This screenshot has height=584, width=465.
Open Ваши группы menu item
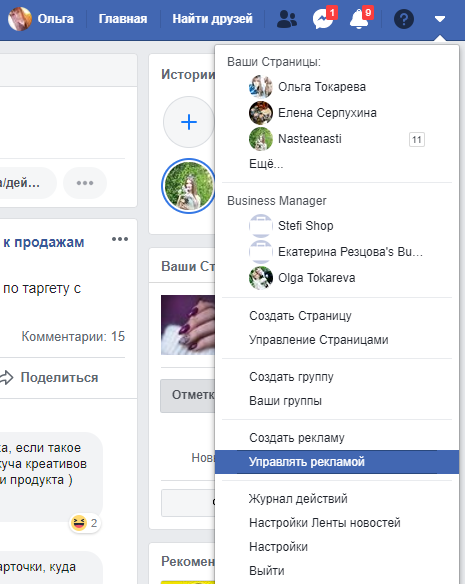(x=285, y=401)
